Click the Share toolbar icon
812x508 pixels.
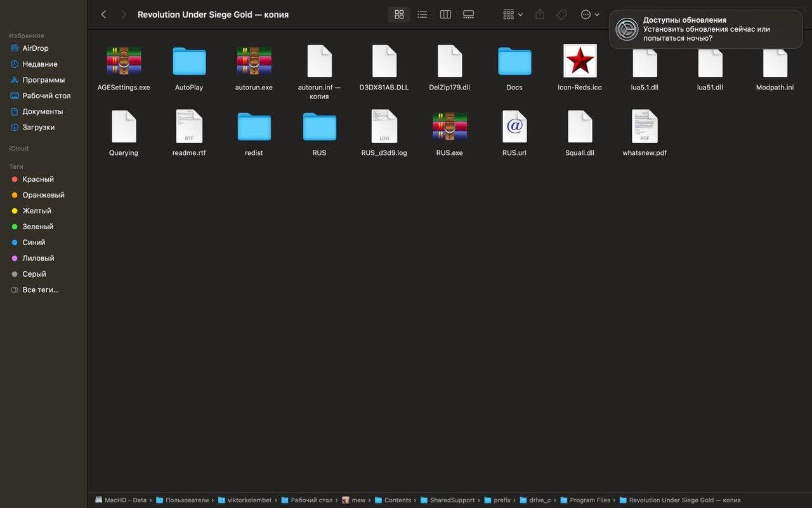[x=540, y=15]
